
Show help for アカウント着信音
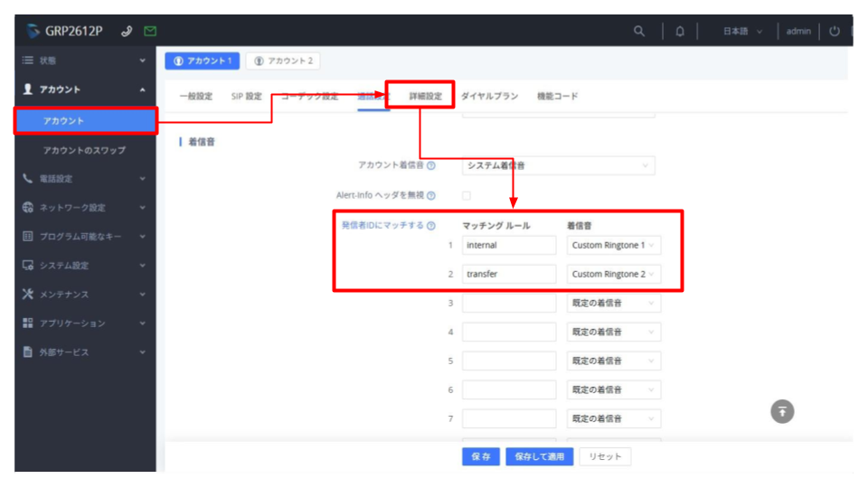[431, 165]
